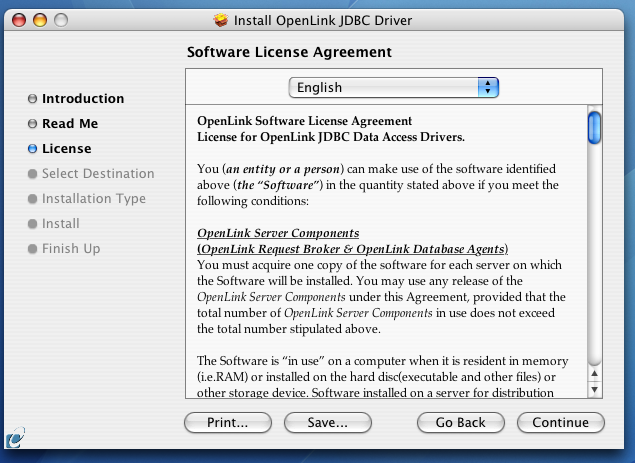Select the Introduction step label
This screenshot has height=463, width=635.
coord(83,99)
